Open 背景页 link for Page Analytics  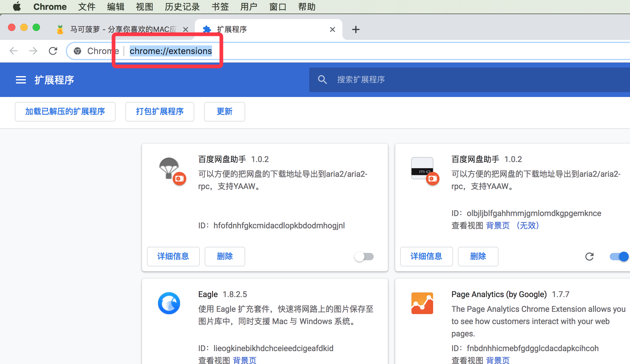(x=498, y=360)
